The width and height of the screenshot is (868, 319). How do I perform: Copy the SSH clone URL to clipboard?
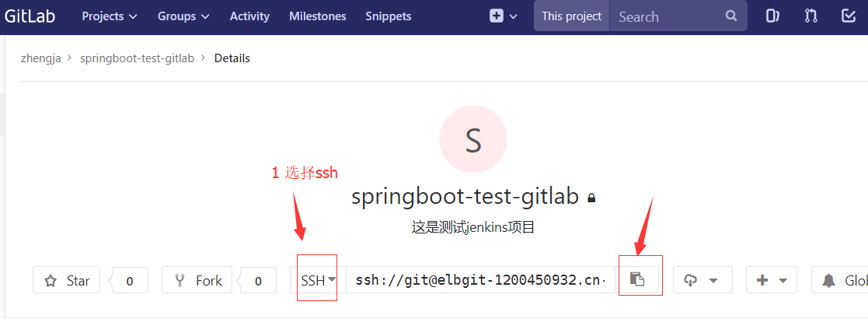tap(637, 279)
